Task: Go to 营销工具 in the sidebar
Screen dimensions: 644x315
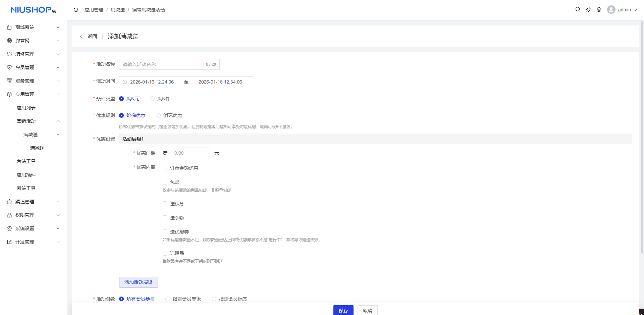Action: click(x=26, y=161)
